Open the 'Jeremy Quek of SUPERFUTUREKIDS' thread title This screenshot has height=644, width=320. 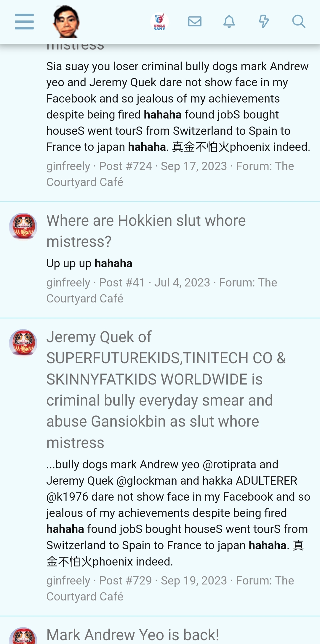click(166, 390)
